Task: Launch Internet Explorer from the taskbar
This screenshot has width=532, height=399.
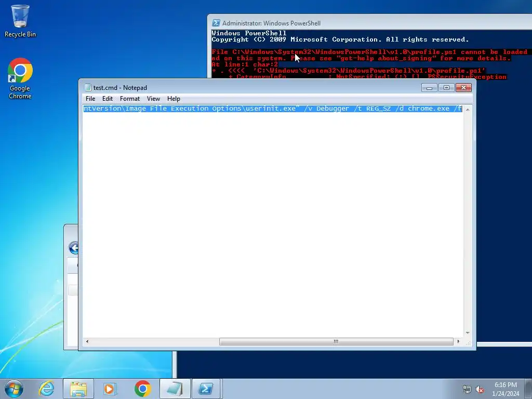Action: [46, 389]
